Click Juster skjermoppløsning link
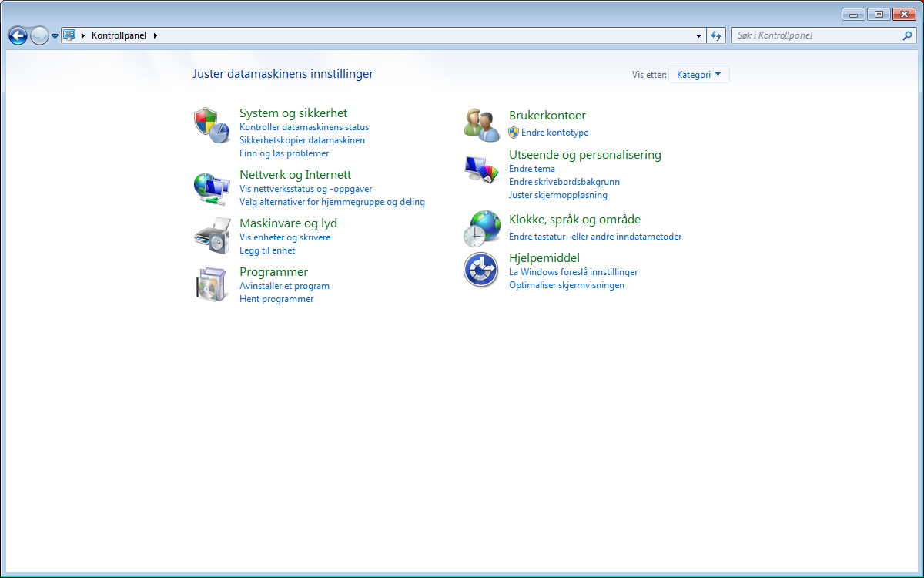Viewport: 924px width, 578px height. (558, 195)
